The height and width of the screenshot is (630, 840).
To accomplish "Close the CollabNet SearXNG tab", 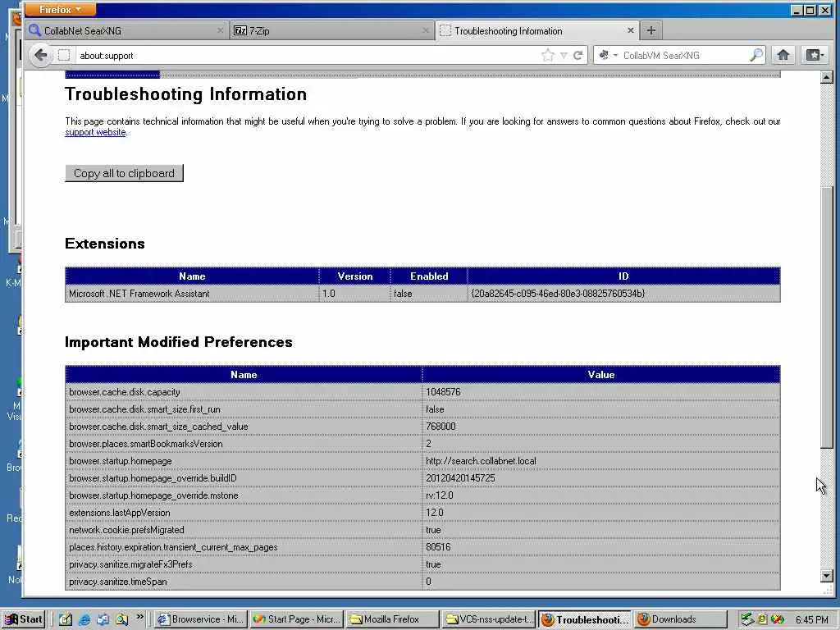I will click(220, 30).
